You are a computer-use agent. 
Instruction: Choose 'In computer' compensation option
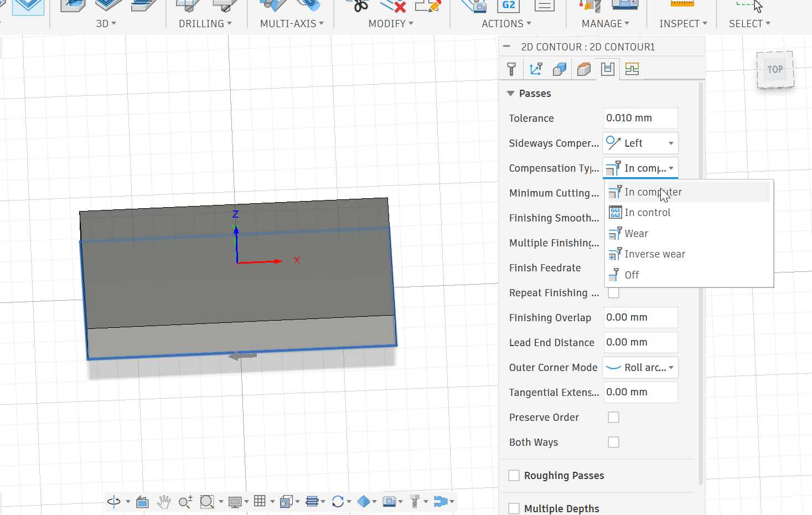click(x=689, y=192)
